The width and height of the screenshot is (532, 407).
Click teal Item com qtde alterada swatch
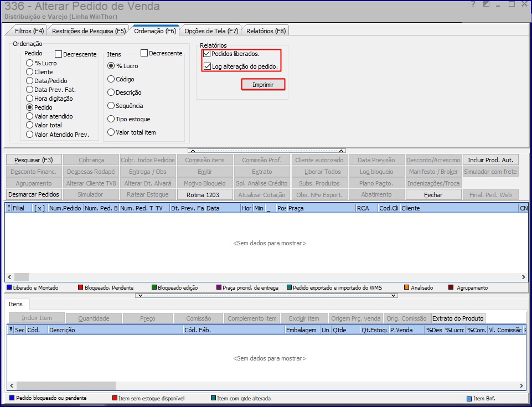[x=213, y=398]
